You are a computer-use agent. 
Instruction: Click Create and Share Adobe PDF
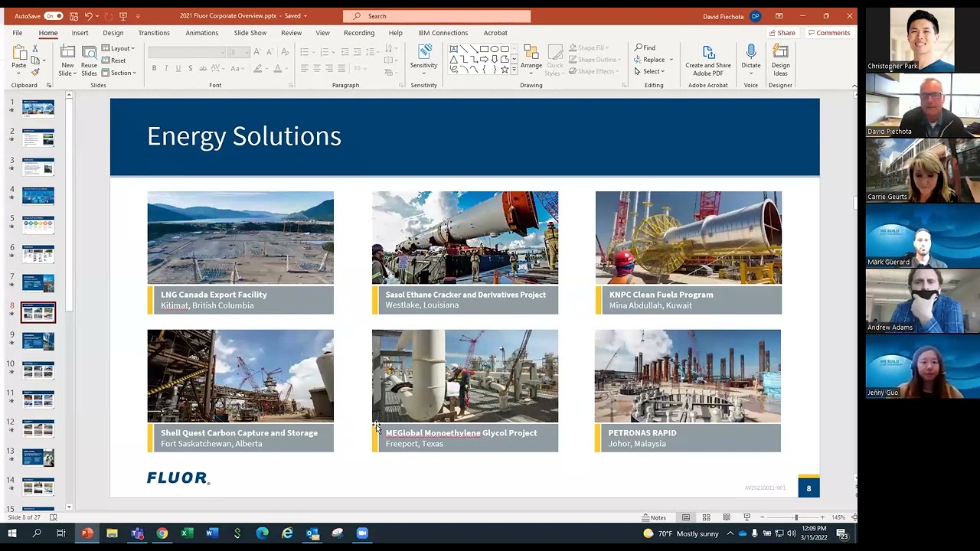point(708,60)
